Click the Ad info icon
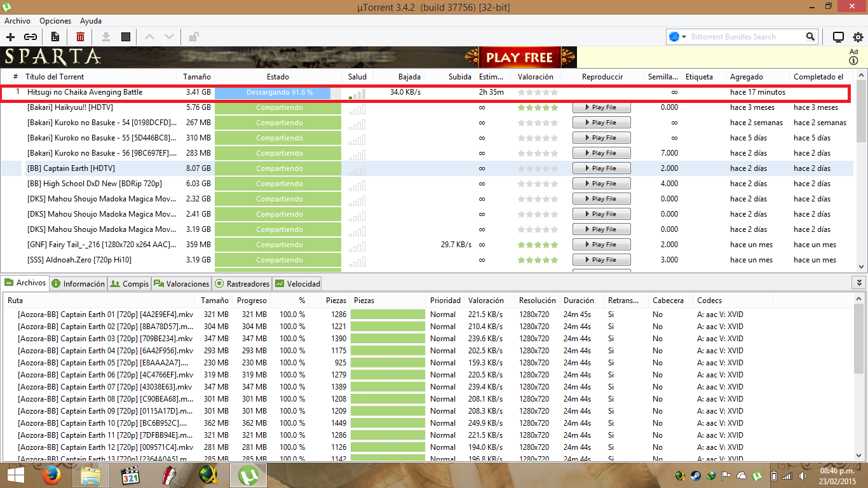This screenshot has width=868, height=488. coord(853,61)
